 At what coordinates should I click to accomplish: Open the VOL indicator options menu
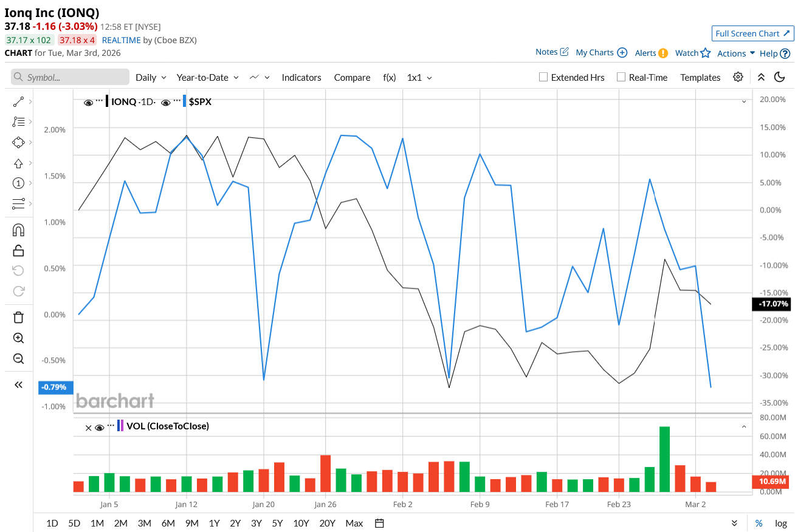coord(111,425)
